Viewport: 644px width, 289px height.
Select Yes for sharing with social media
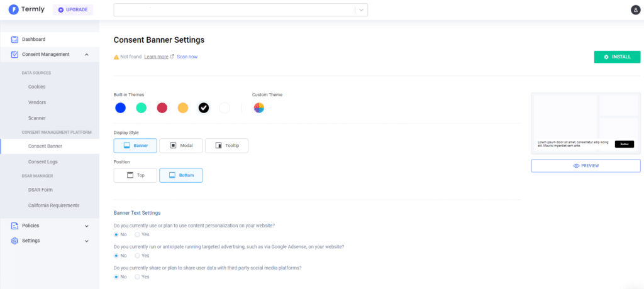(x=138, y=276)
